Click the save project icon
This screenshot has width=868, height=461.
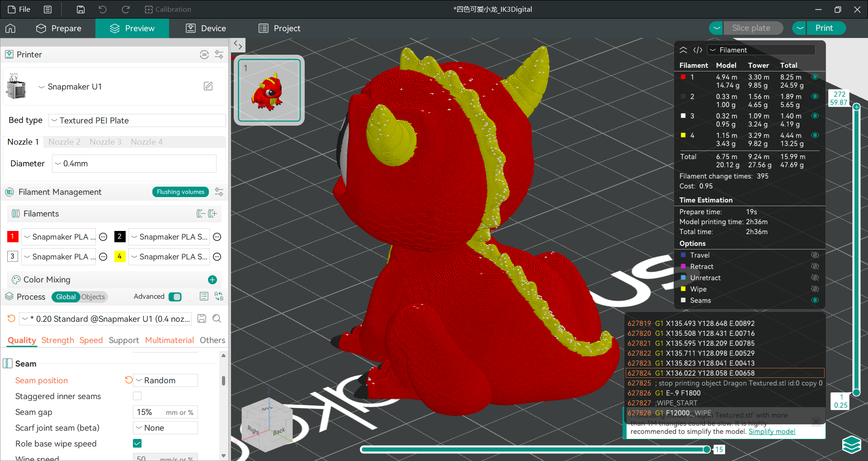tap(80, 9)
